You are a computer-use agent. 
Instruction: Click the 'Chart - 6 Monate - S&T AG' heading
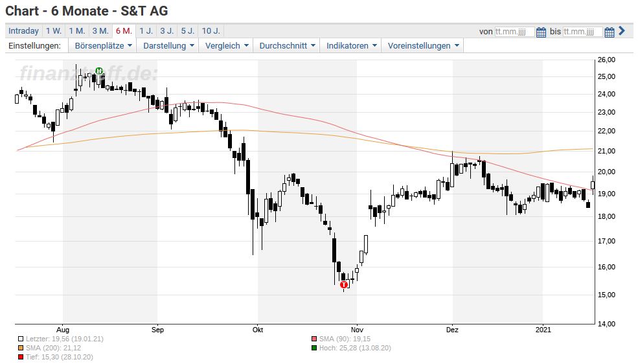point(87,11)
